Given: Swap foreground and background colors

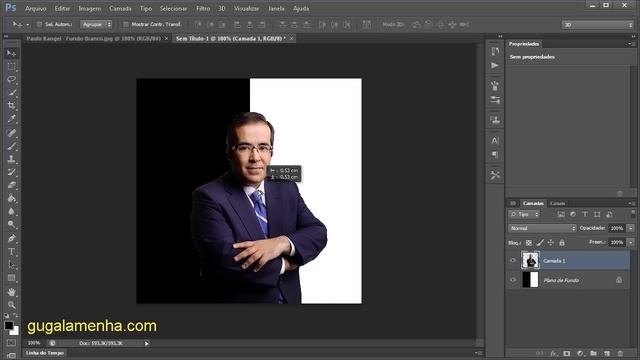Looking at the screenshot, I should click(16, 316).
